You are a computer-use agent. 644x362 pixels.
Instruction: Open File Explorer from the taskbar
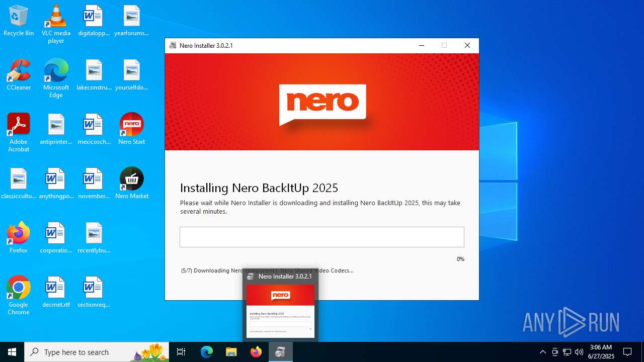[x=231, y=352]
